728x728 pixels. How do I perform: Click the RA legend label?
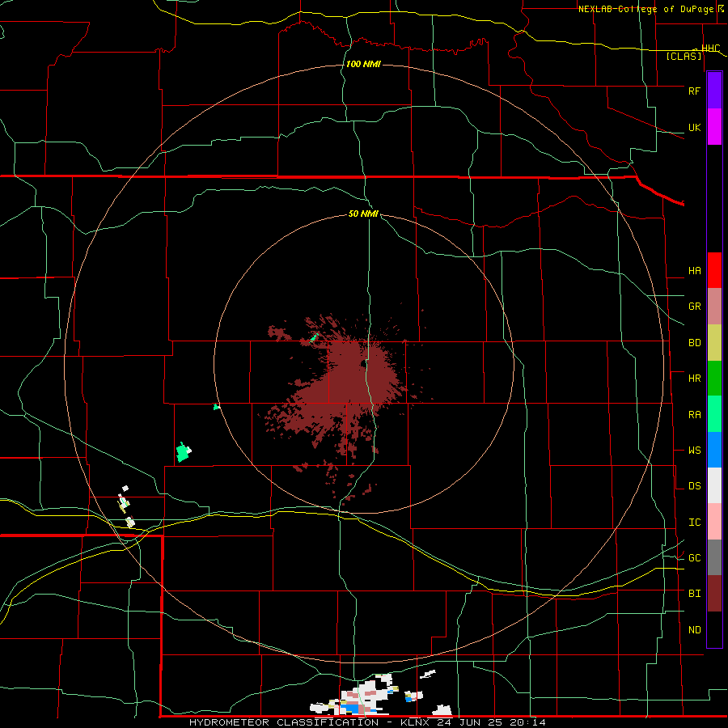pos(694,415)
